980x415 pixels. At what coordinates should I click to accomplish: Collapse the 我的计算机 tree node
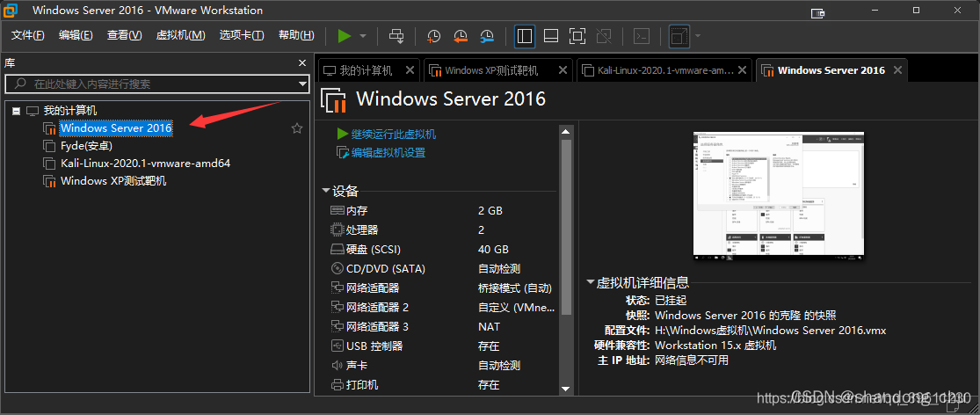click(x=16, y=111)
